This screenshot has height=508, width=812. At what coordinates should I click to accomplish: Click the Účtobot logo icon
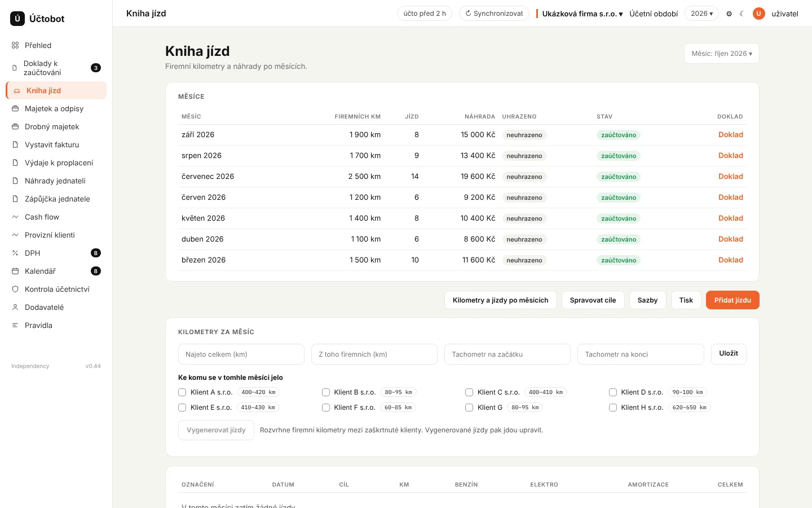[17, 19]
